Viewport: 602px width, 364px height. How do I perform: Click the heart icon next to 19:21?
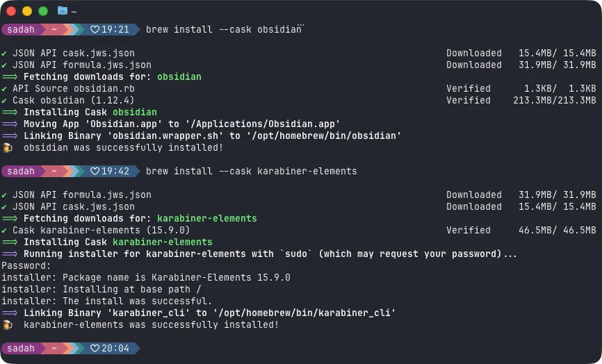[x=95, y=30]
